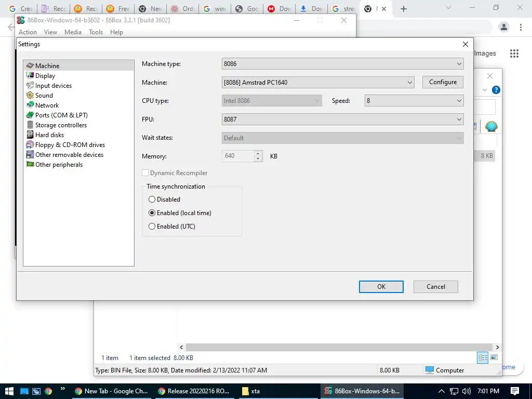The width and height of the screenshot is (532, 399).
Task: Open the Network settings category icon
Action: tap(30, 105)
